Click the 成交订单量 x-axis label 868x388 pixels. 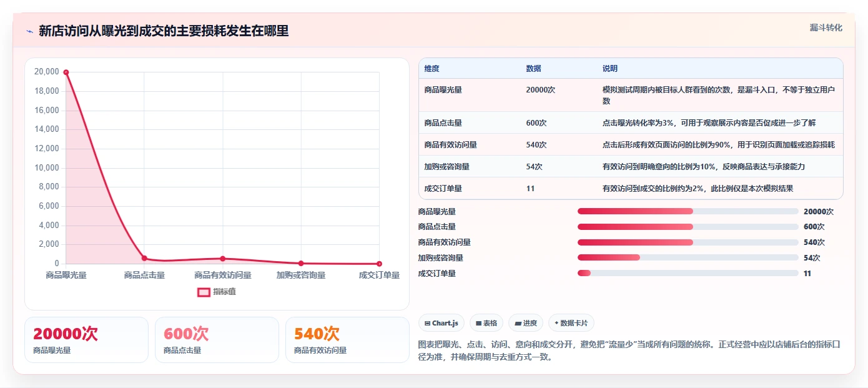379,276
